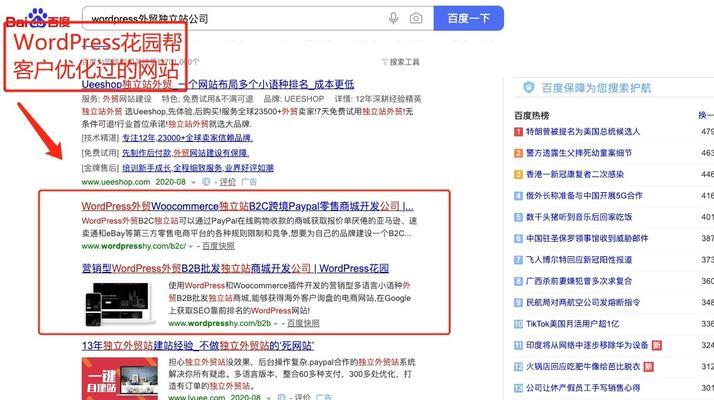Click the device mockup thumbnail of B2B result
The image size is (714, 400).
click(119, 304)
